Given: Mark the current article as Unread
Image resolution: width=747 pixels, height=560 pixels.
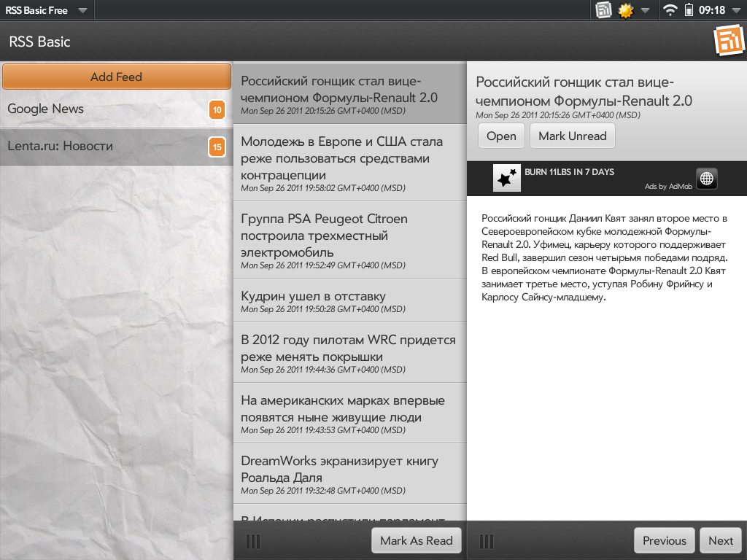Looking at the screenshot, I should 572,136.
